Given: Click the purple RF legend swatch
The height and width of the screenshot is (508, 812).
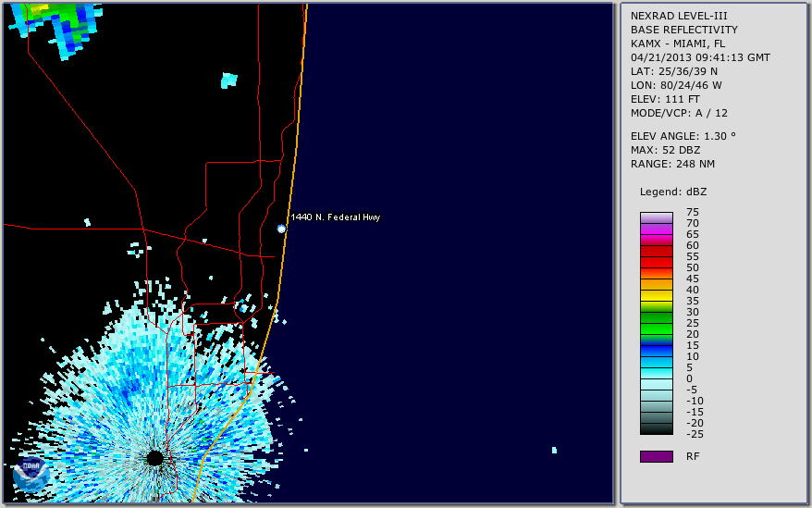Looking at the screenshot, I should pos(656,456).
